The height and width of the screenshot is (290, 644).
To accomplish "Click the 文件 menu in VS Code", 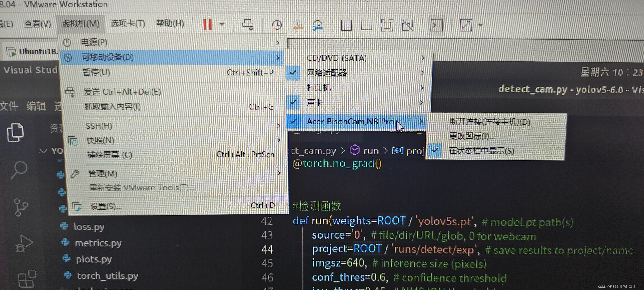I will [x=9, y=106].
